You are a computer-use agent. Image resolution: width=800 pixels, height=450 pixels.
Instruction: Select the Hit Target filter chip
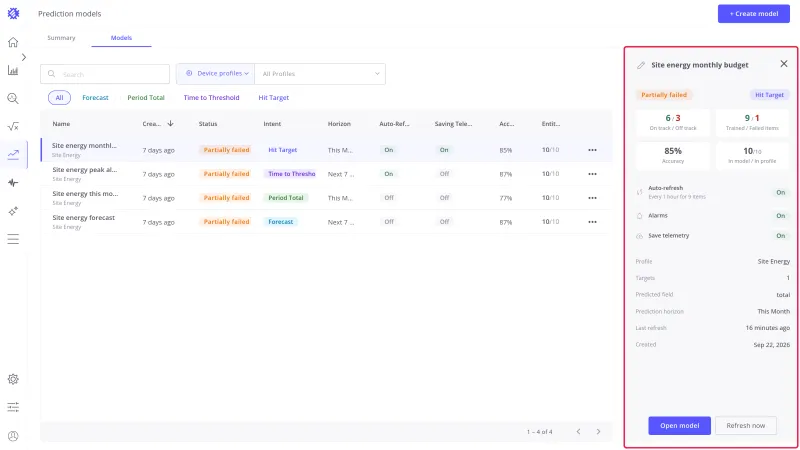(273, 97)
